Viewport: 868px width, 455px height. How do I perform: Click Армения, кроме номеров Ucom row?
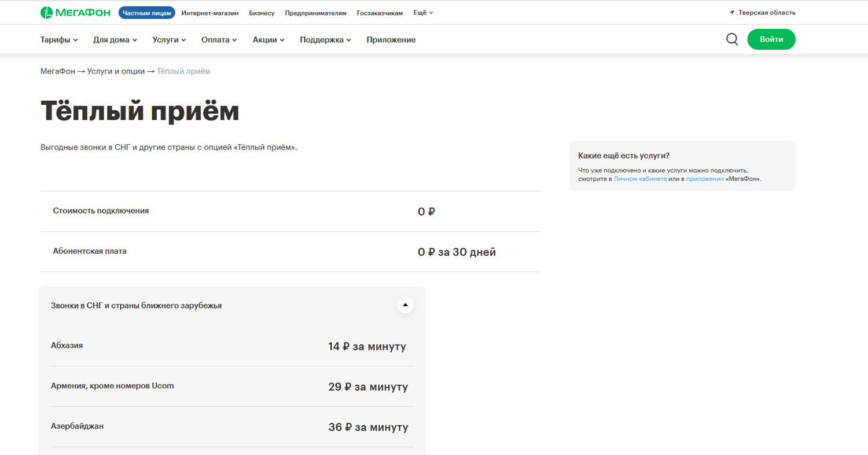coord(112,386)
